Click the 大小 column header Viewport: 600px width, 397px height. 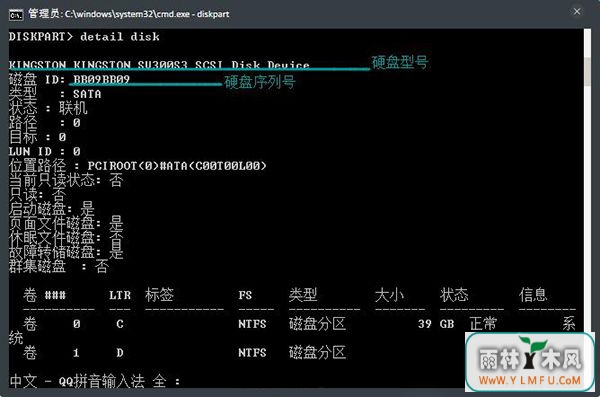click(x=389, y=295)
